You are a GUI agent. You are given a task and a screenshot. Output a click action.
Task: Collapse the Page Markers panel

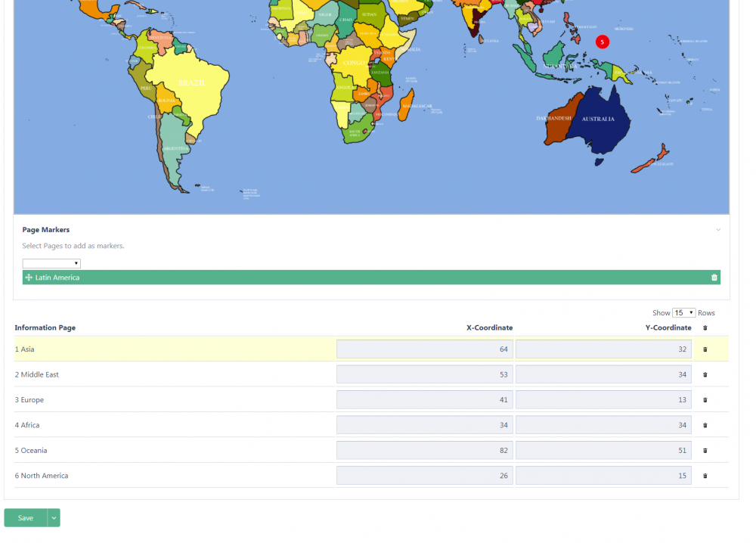click(718, 230)
